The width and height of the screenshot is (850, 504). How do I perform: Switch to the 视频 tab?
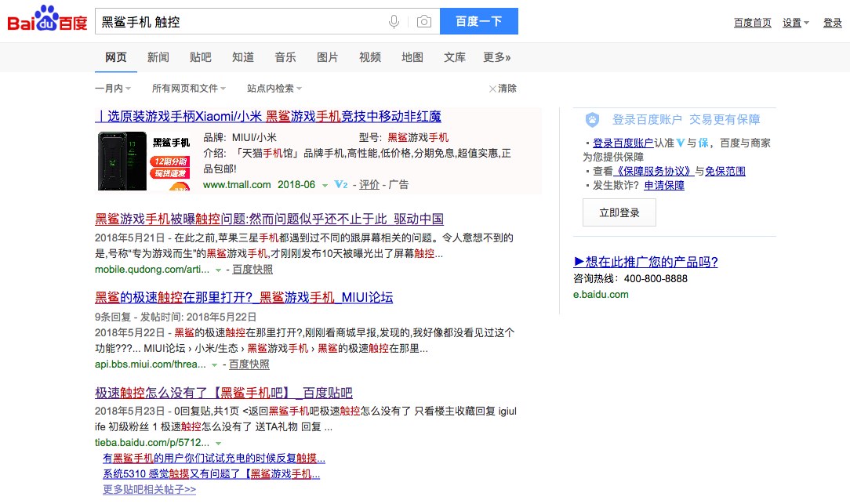pyautogui.click(x=369, y=57)
